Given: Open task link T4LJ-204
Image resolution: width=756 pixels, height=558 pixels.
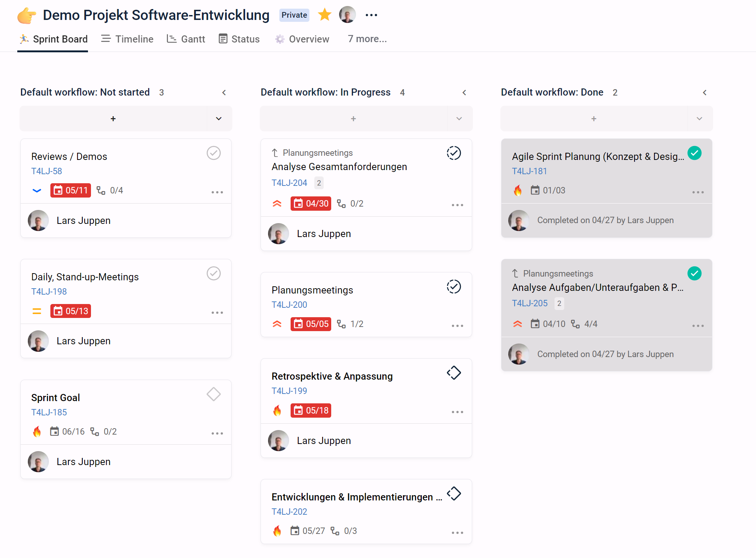Looking at the screenshot, I should click(x=289, y=183).
